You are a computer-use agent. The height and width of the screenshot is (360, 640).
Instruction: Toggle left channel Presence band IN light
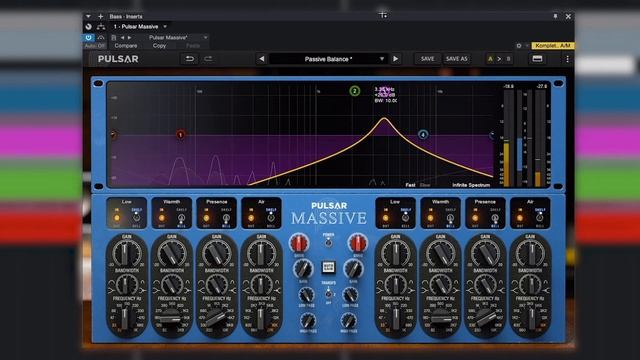(207, 218)
